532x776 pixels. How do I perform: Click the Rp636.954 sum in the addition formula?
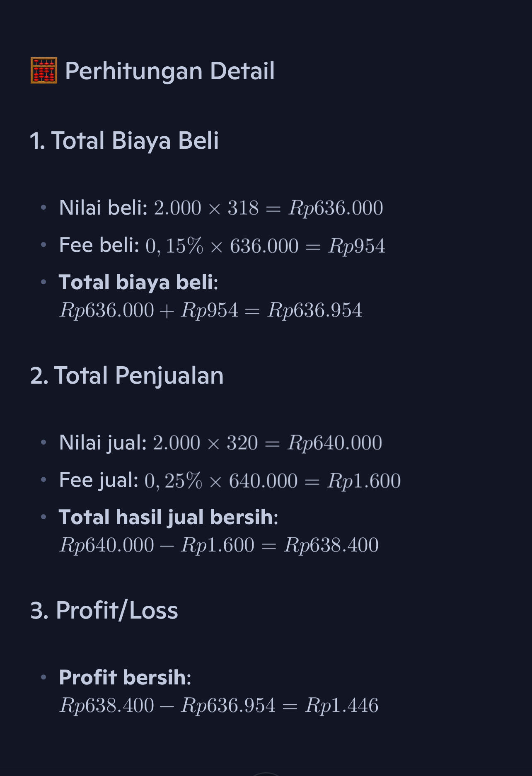click(314, 310)
